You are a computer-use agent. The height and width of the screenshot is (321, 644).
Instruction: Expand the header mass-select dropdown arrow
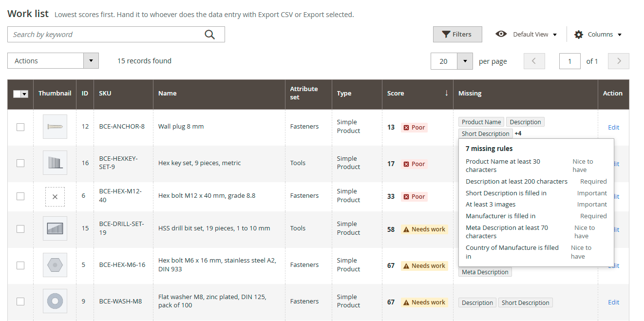24,94
